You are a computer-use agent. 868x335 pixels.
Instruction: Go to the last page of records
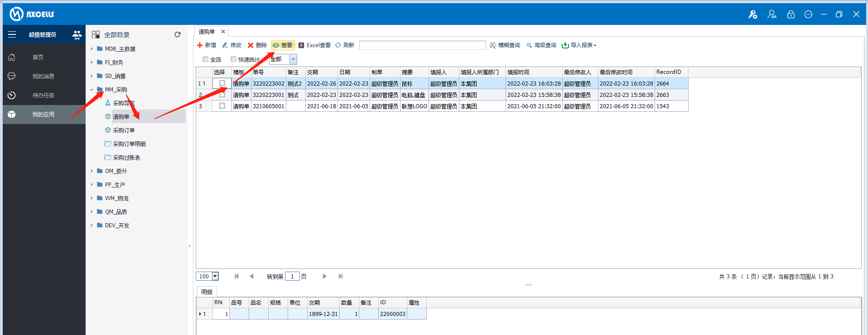click(x=341, y=276)
